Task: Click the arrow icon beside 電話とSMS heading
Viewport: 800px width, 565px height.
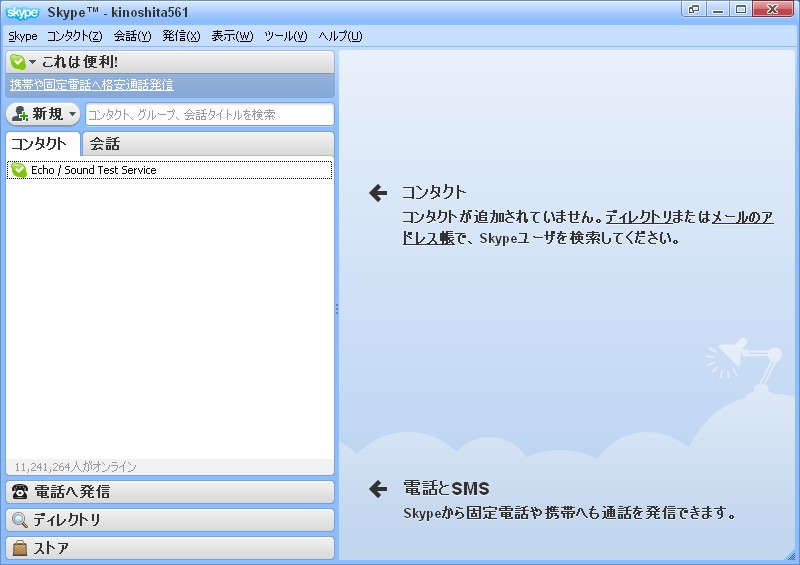Action: pos(378,488)
